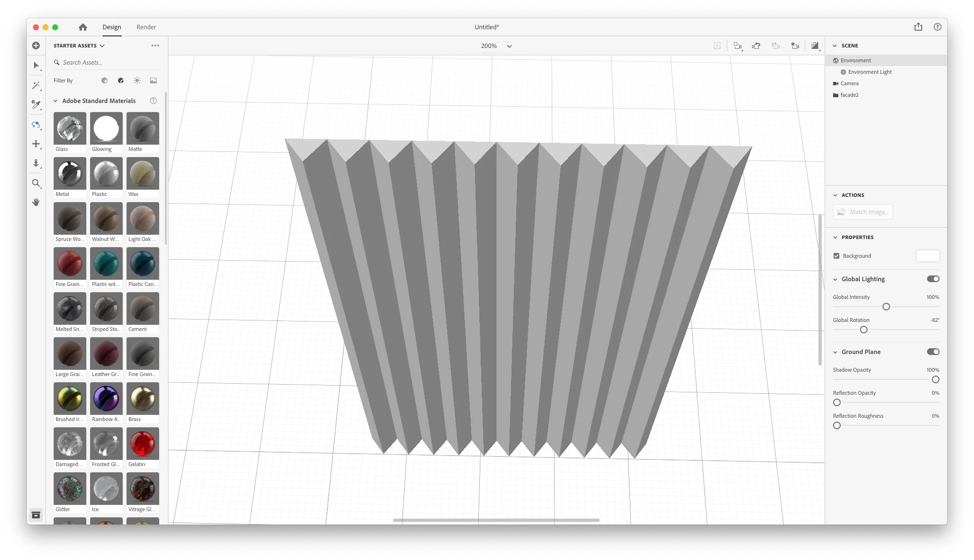Filter assets by images icon
Image resolution: width=974 pixels, height=560 pixels.
pos(153,80)
